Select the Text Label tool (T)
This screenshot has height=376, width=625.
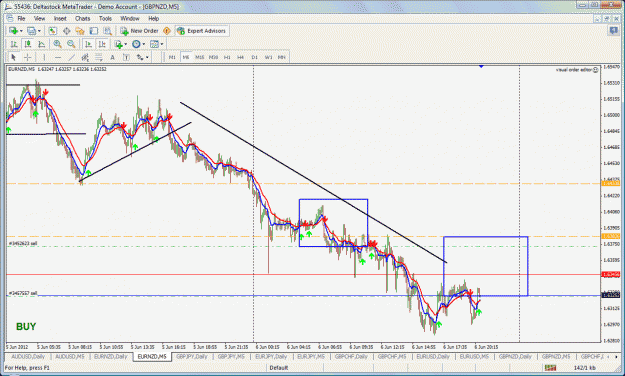(x=126, y=57)
